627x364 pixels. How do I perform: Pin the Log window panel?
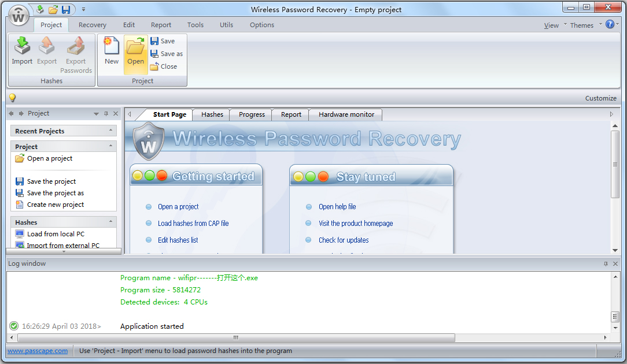606,263
